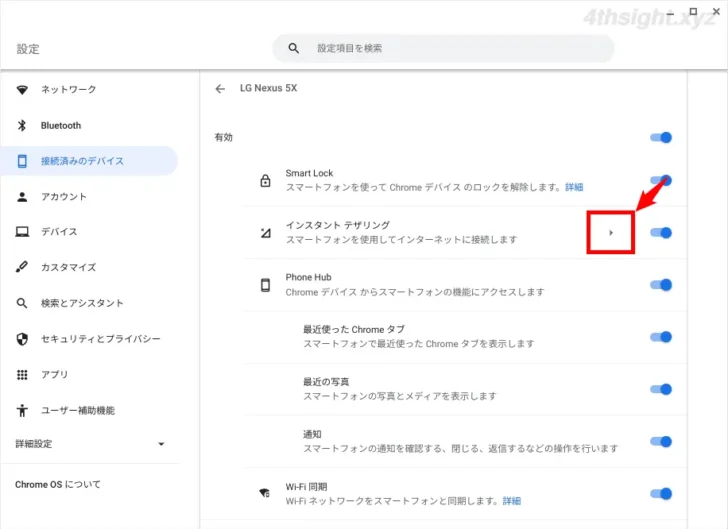This screenshot has width=728, height=529.
Task: Select 接続済みのデバイス in sidebar
Action: [89, 161]
